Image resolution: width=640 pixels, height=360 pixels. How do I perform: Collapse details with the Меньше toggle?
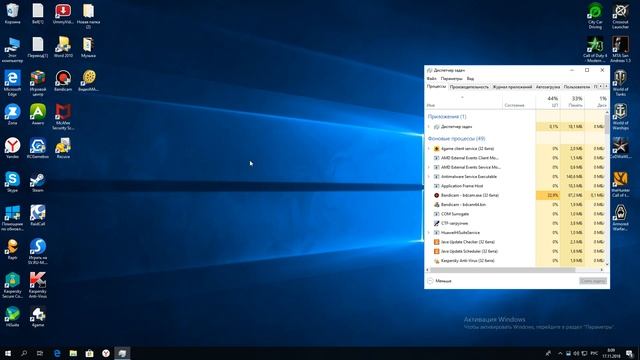(439, 281)
